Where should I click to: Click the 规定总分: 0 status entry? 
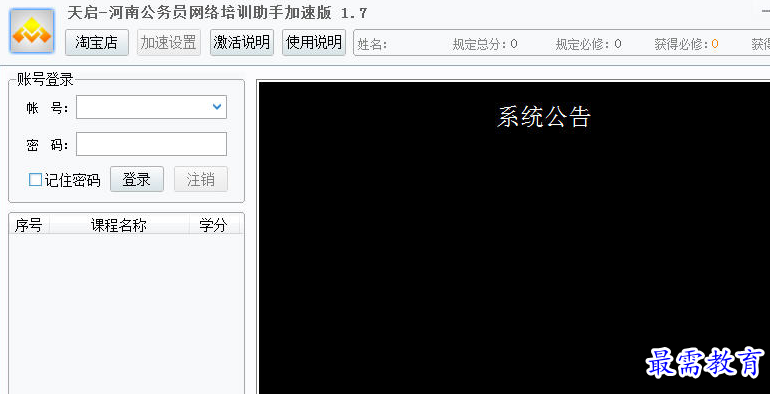click(x=485, y=44)
